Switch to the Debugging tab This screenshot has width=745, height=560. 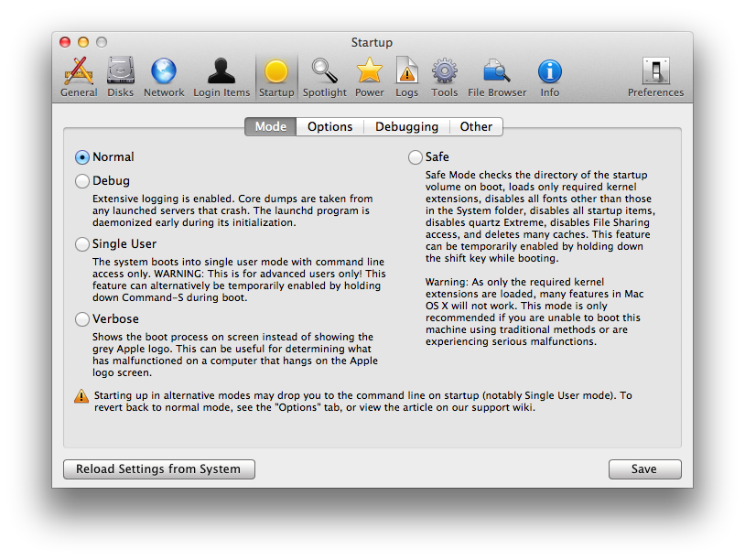(x=406, y=127)
